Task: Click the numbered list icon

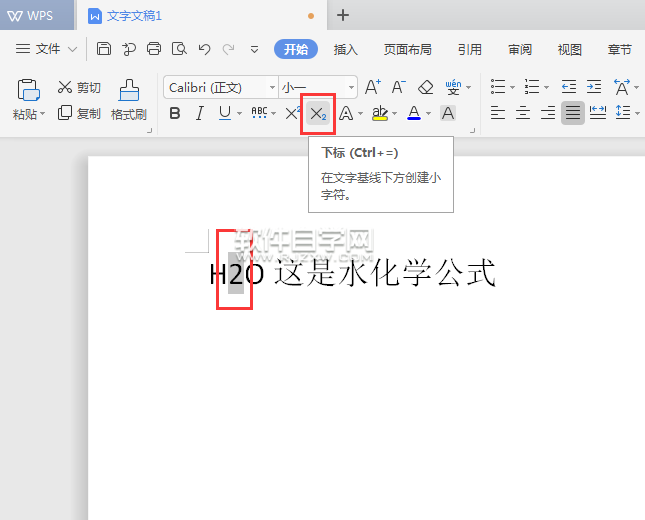Action: point(532,87)
